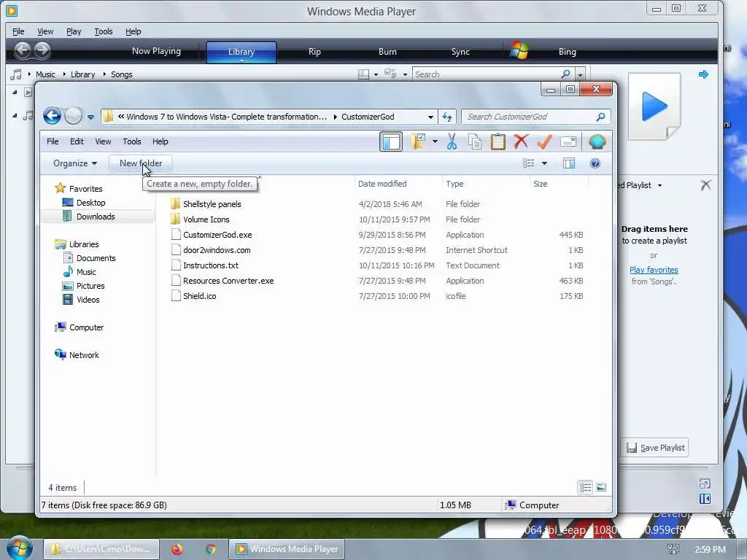Change view using the list view icon

coord(528,163)
